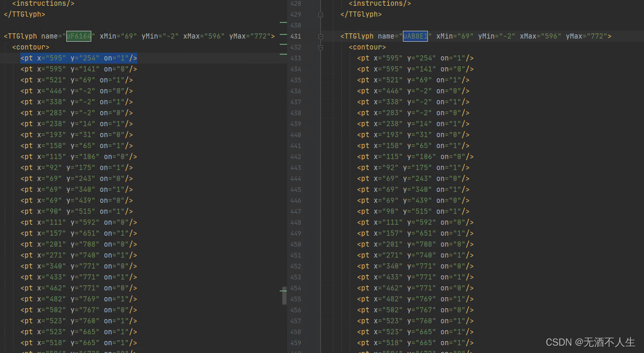Click the <contour> tag in the right pane
644x353 pixels.
(367, 47)
